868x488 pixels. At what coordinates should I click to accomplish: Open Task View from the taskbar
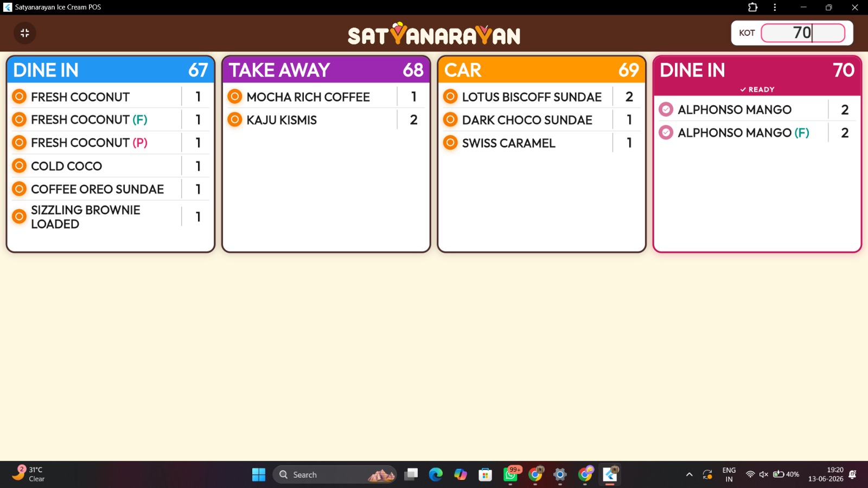(x=411, y=474)
